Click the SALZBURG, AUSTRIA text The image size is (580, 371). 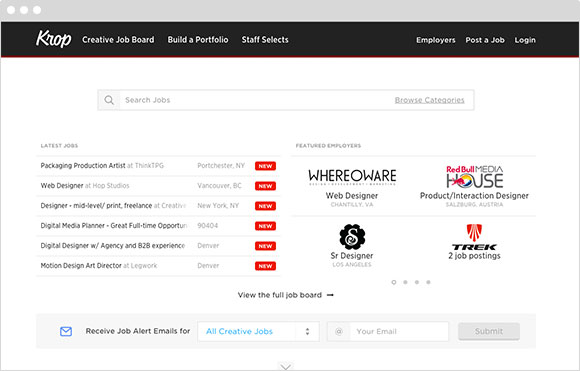pyautogui.click(x=474, y=205)
